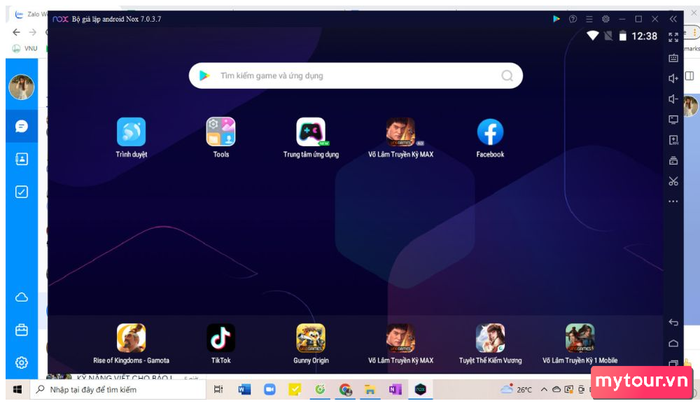Show hidden system tray icons
The image size is (700, 408).
point(544,390)
